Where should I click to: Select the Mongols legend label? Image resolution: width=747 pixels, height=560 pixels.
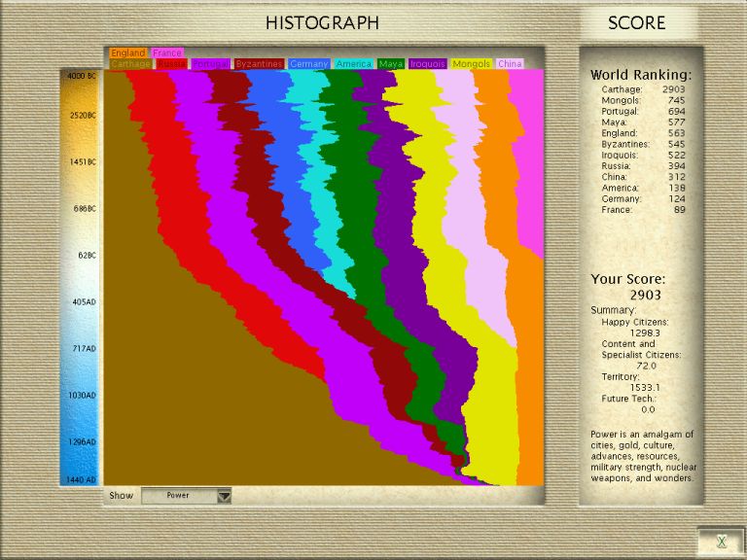pyautogui.click(x=472, y=64)
